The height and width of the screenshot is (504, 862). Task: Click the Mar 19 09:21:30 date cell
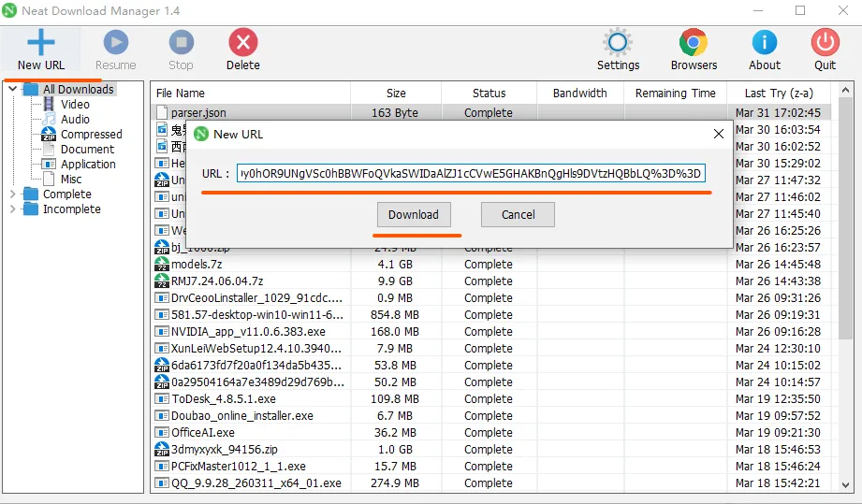pos(778,433)
